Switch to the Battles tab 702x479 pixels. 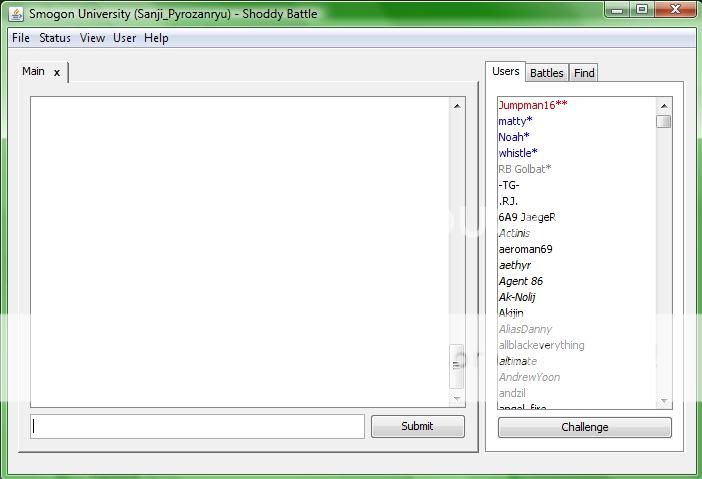[x=546, y=73]
